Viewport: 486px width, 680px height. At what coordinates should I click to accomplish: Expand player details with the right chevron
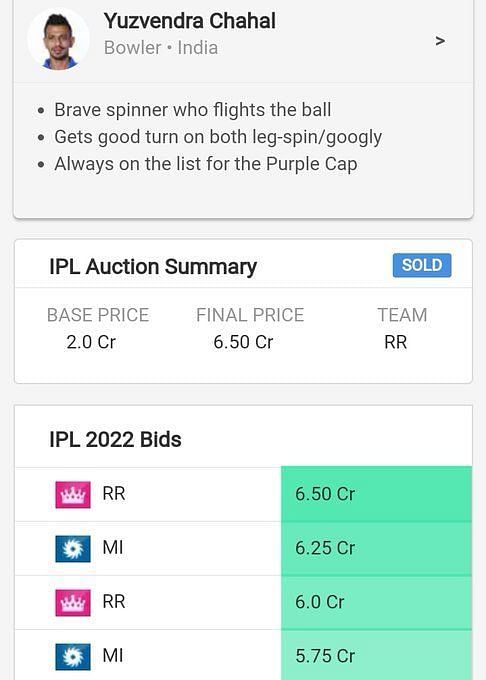coord(440,41)
